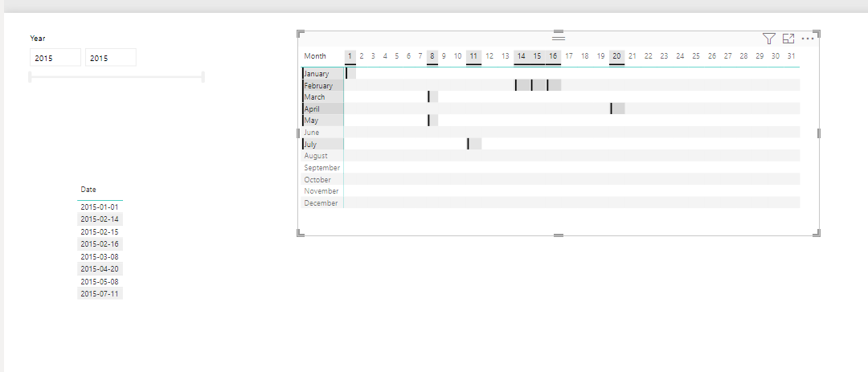Select date 2015-02-16 in table

pyautogui.click(x=100, y=244)
